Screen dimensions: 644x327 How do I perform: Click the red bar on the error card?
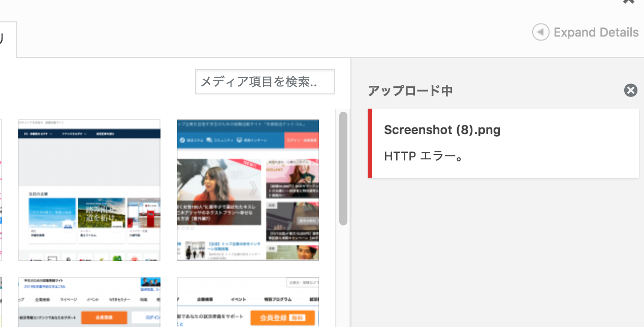370,143
